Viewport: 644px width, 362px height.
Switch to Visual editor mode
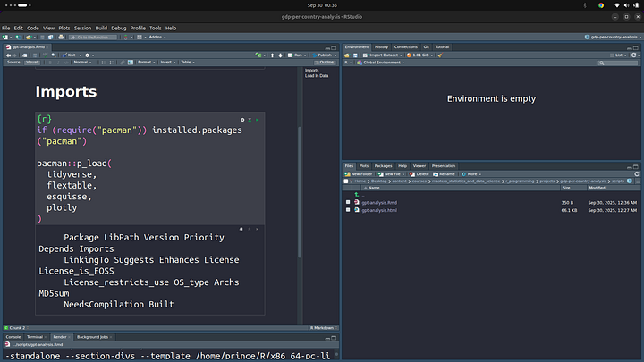[x=31, y=63]
